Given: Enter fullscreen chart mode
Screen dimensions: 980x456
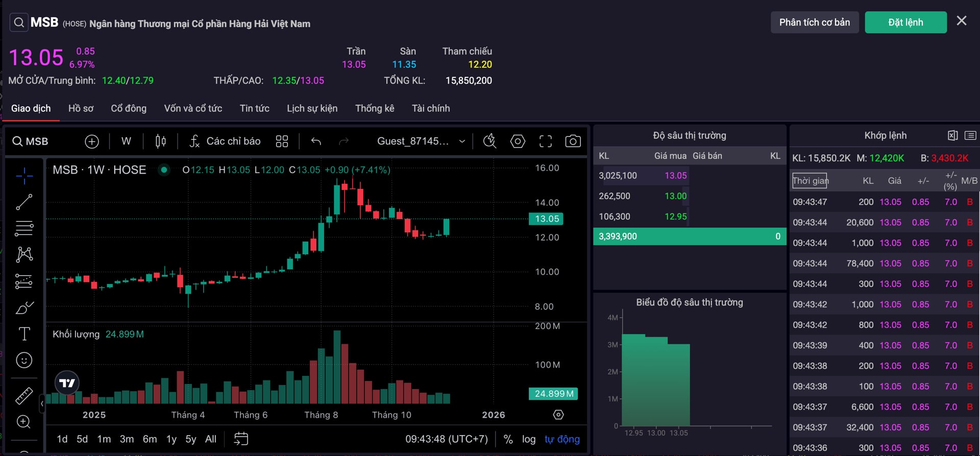Looking at the screenshot, I should [545, 141].
